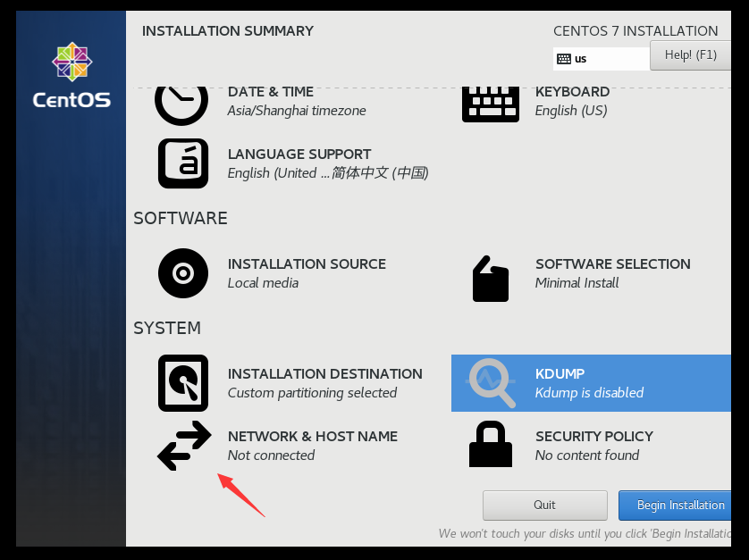Click the SOFTWARE section heading

[180, 218]
